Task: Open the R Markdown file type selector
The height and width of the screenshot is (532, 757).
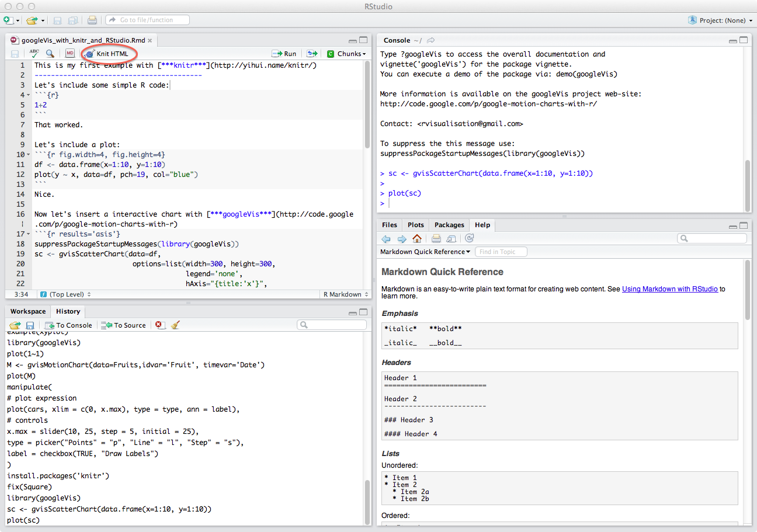Action: [x=345, y=294]
